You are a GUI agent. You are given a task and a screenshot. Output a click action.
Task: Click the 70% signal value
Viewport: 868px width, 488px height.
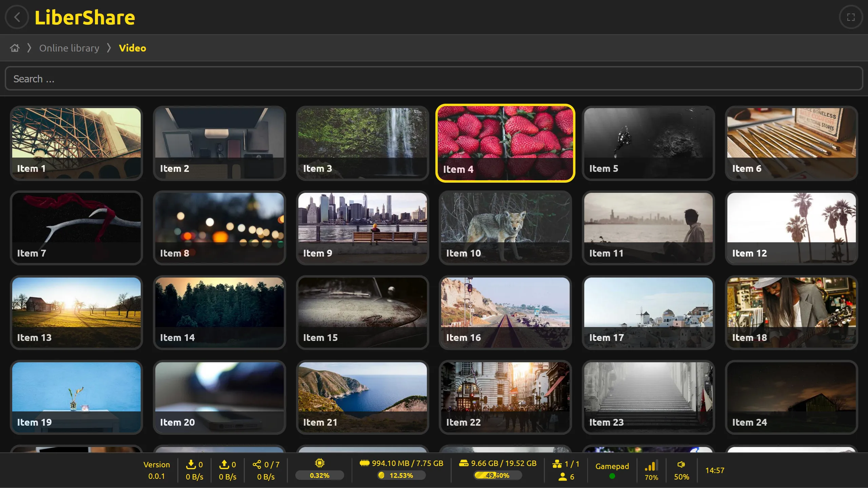click(x=651, y=477)
